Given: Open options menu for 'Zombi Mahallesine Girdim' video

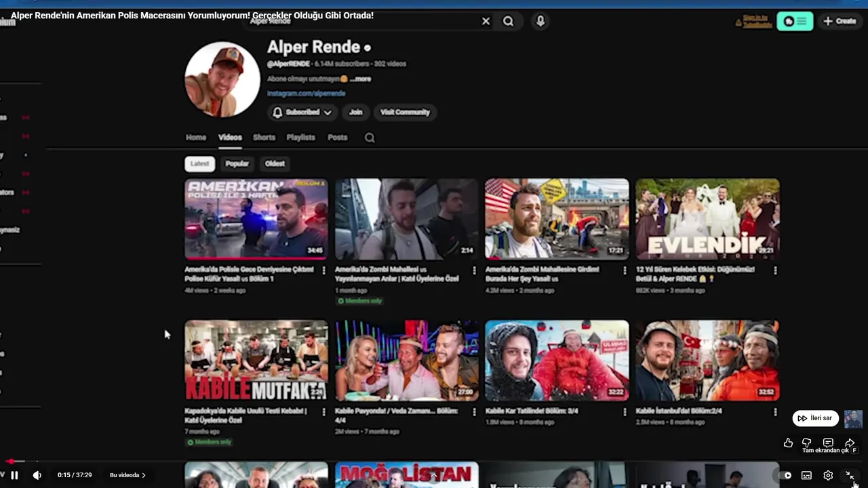Looking at the screenshot, I should [625, 270].
